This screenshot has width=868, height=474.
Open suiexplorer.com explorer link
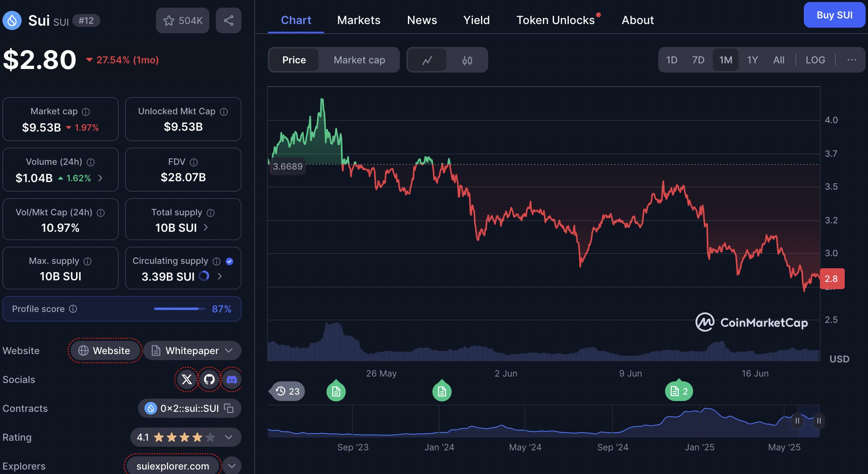[173, 466]
